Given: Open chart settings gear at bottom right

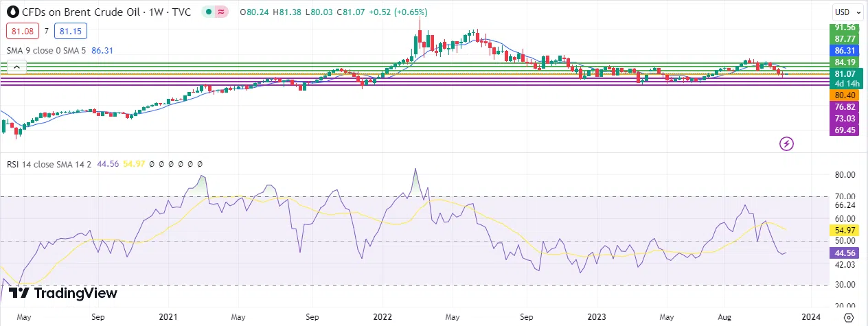Looking at the screenshot, I should pos(848,317).
